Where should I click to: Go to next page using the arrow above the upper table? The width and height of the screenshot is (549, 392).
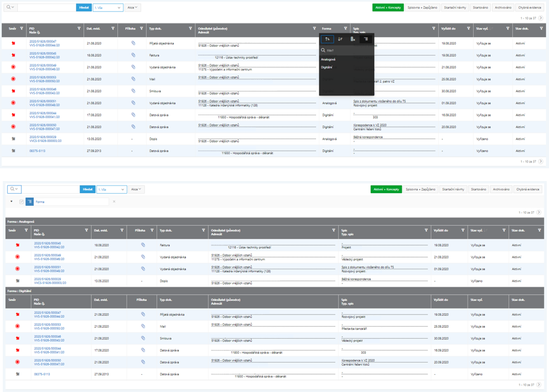tap(541, 18)
